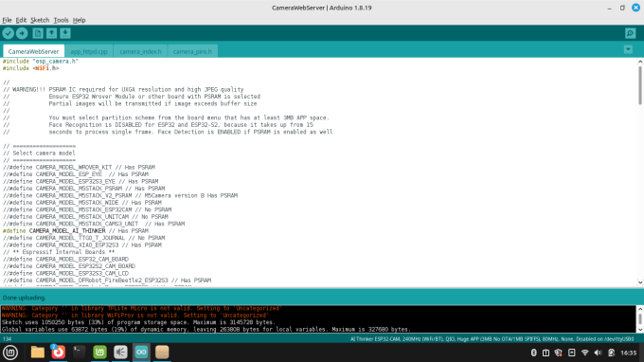Click the TFLite Micro warning line
Screen dimensions: 644x362
142,308
